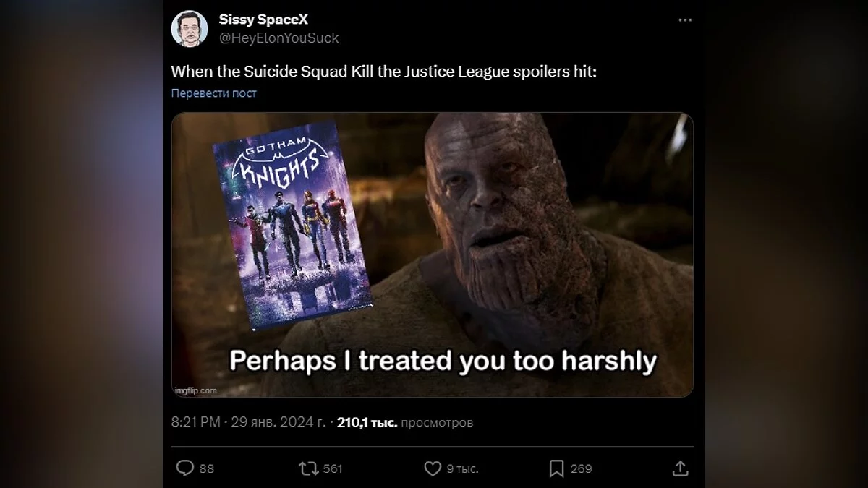868x488 pixels.
Task: Click the retweet arrows icon
Action: point(309,468)
